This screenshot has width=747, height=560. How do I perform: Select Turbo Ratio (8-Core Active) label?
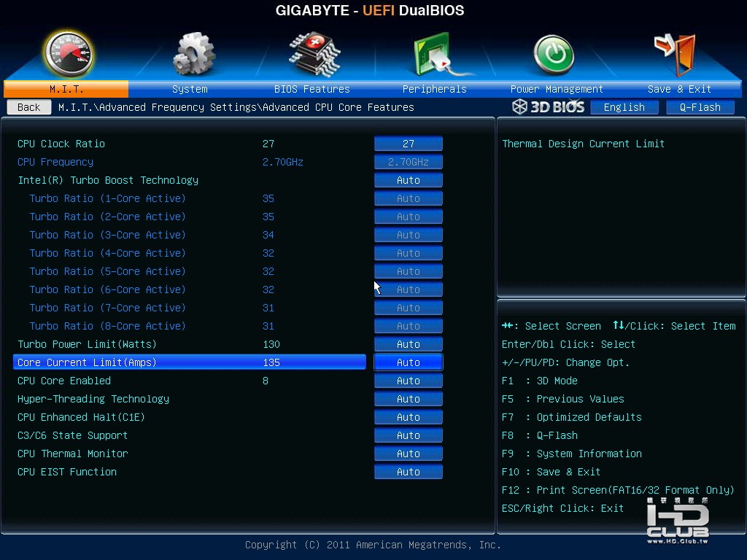tap(107, 326)
